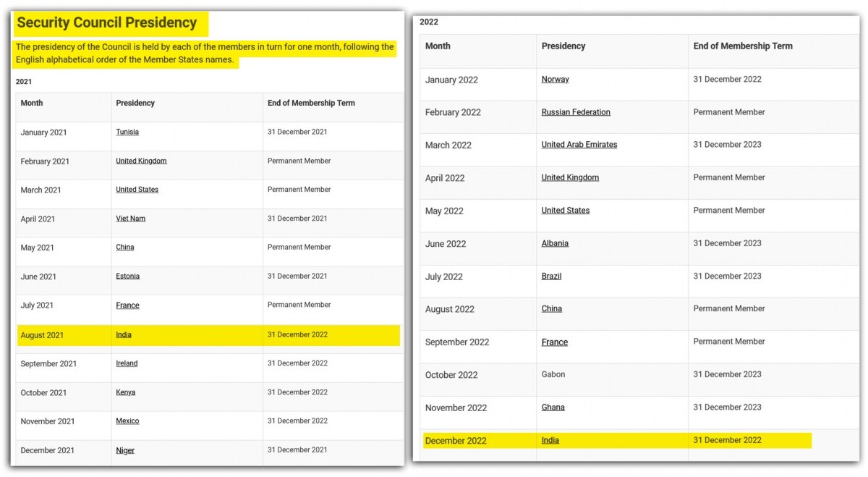Open India link in August 2021 row
Image resolution: width=868 pixels, height=477 pixels.
[x=124, y=335]
